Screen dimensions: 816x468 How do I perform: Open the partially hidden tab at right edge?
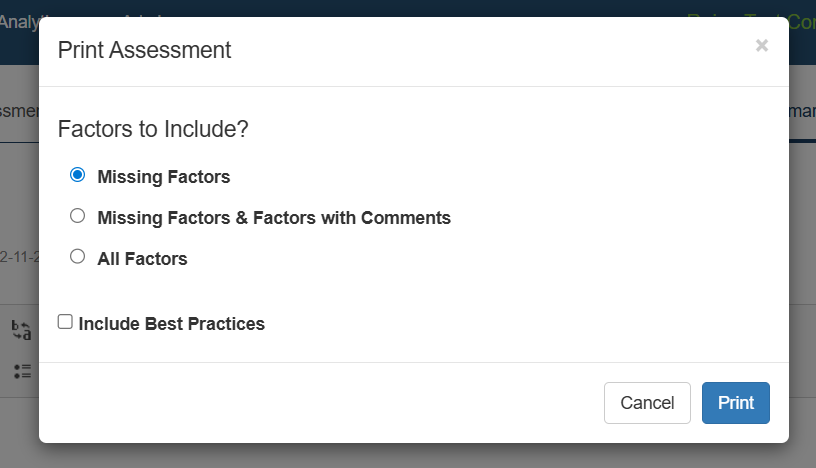(x=801, y=111)
